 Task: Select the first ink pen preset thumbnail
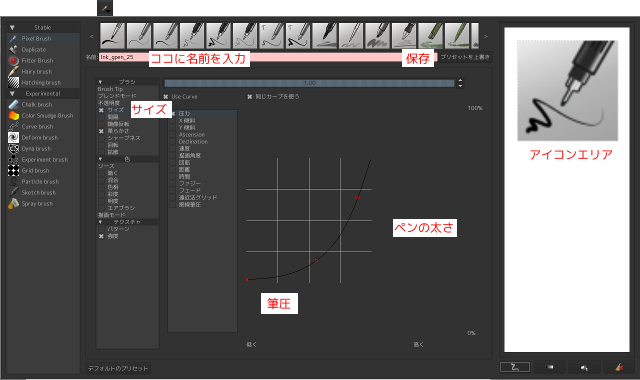[112, 36]
